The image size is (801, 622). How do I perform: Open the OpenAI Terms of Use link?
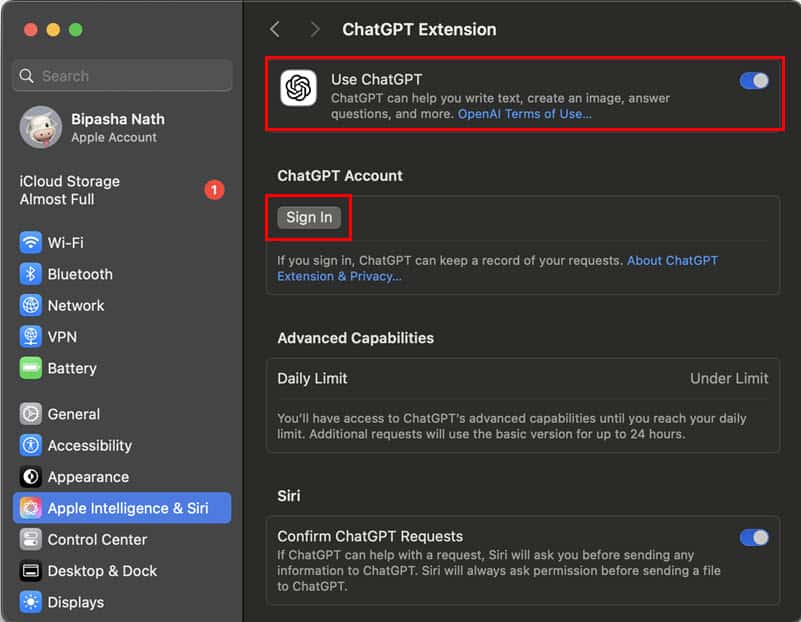(x=524, y=114)
